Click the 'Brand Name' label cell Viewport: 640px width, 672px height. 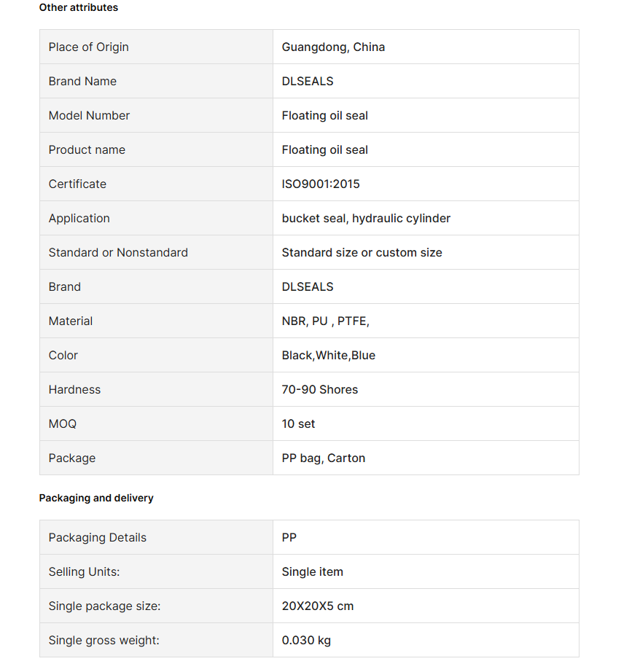point(82,81)
